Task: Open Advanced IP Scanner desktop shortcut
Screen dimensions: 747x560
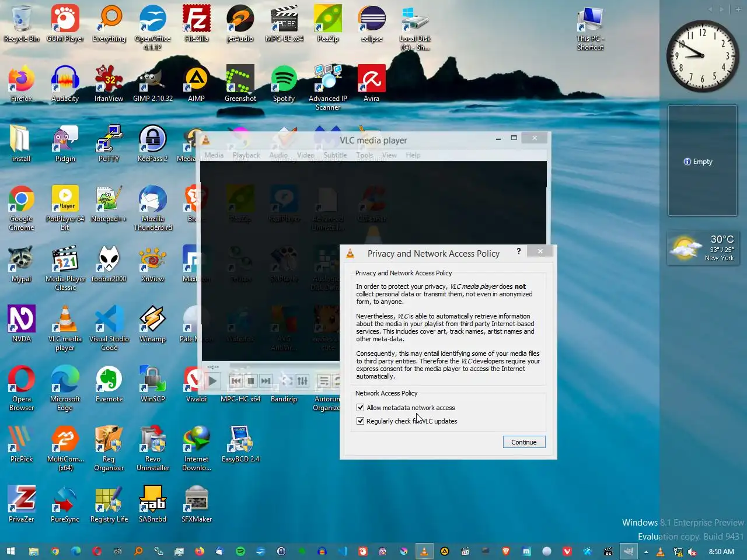Action: tap(328, 88)
